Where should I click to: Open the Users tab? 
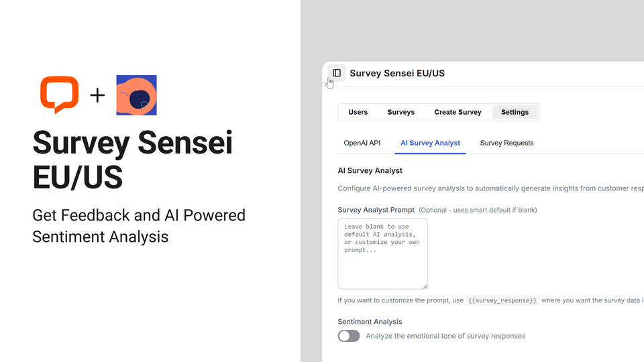coord(358,112)
